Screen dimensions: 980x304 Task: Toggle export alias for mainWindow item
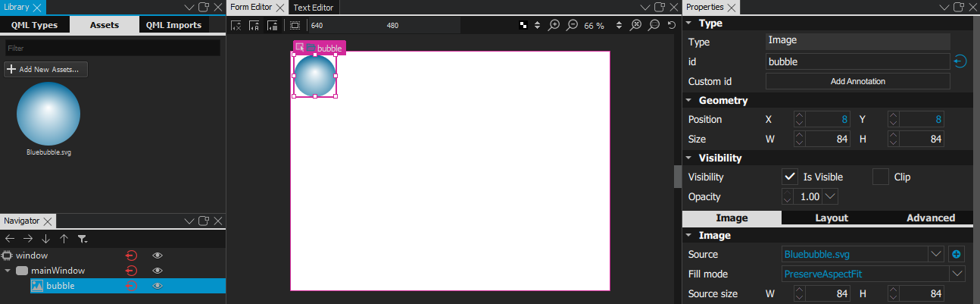pos(131,271)
